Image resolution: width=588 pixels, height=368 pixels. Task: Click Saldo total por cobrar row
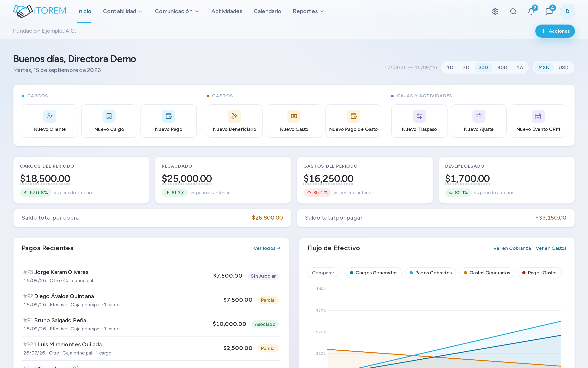click(x=152, y=218)
